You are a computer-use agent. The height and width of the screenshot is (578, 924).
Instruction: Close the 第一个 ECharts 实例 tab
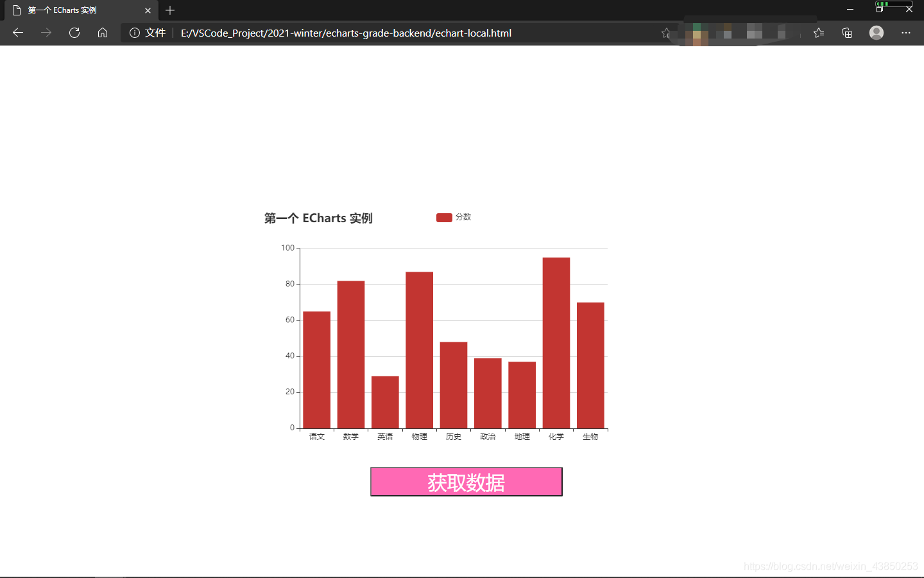pyautogui.click(x=148, y=10)
